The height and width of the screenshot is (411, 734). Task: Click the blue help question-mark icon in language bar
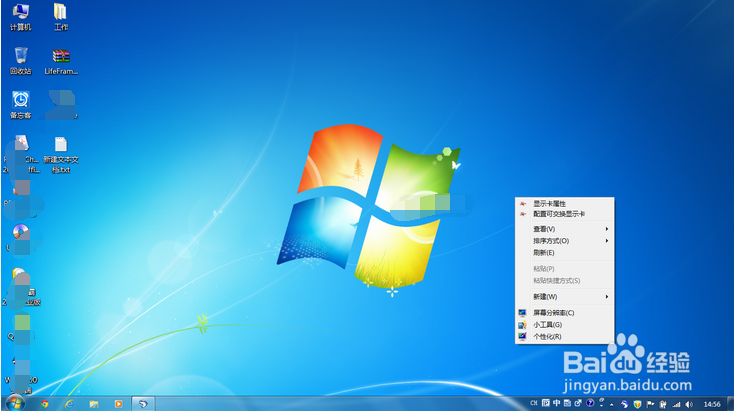590,403
